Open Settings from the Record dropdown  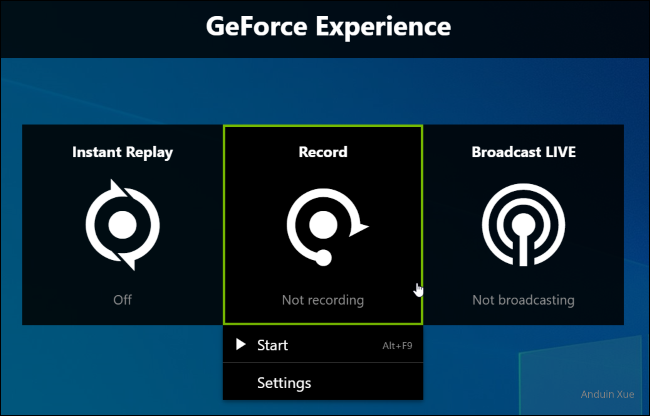tap(284, 382)
